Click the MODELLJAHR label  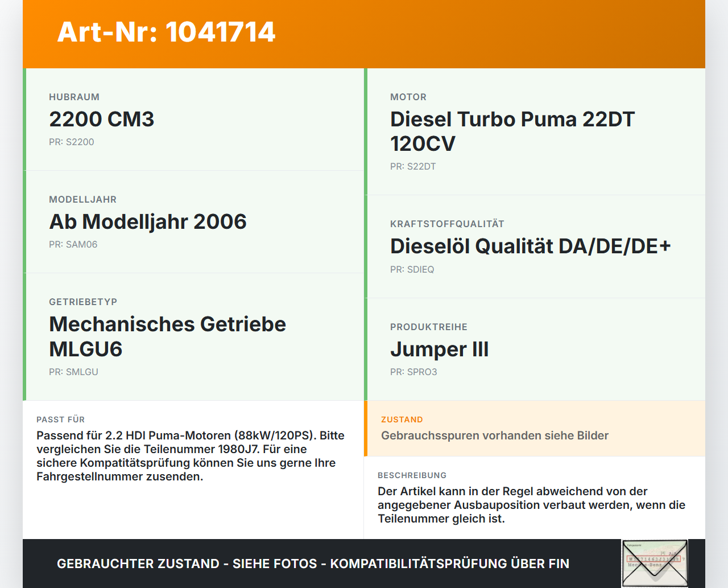click(x=82, y=199)
